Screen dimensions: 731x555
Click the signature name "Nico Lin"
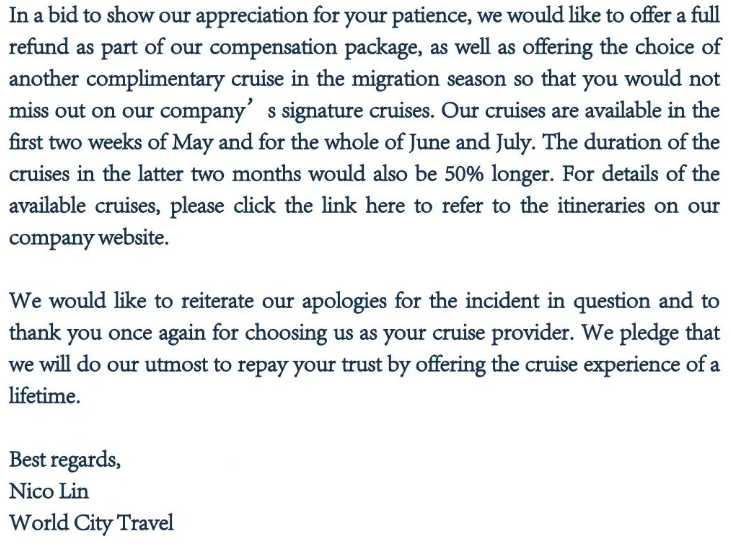click(x=49, y=491)
